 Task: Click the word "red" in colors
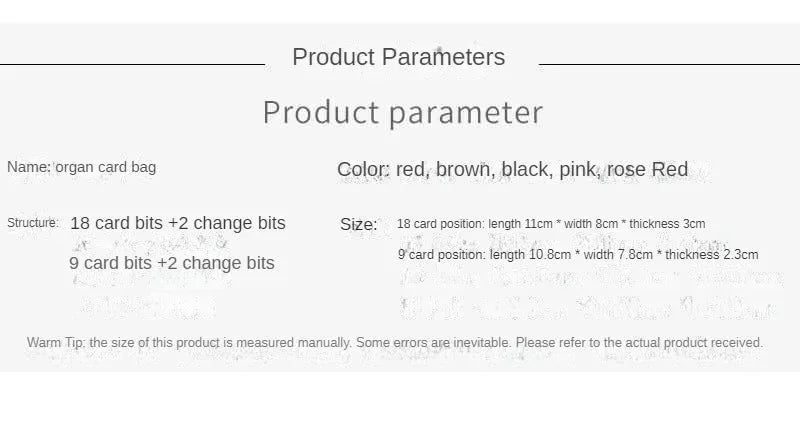(411, 169)
